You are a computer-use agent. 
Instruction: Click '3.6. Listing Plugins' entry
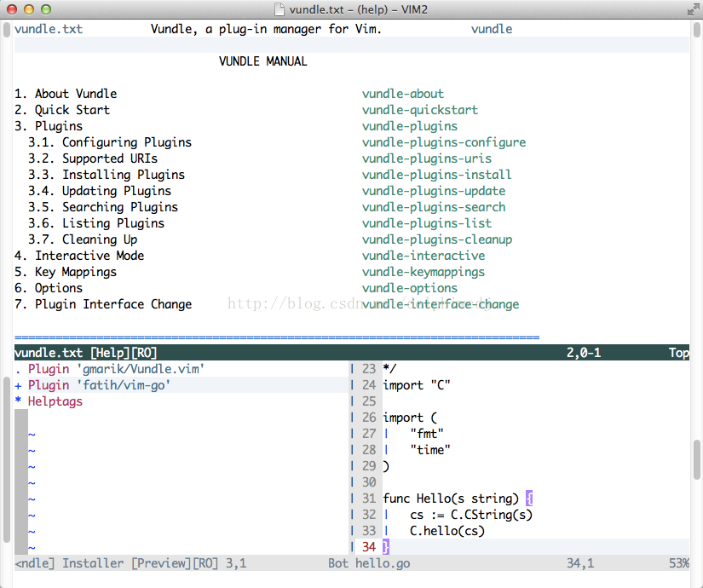(x=96, y=223)
